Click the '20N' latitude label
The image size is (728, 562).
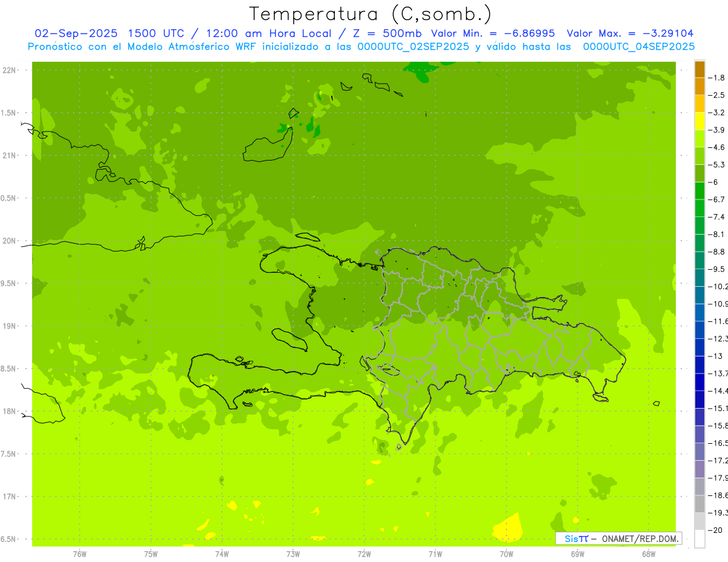(9, 241)
